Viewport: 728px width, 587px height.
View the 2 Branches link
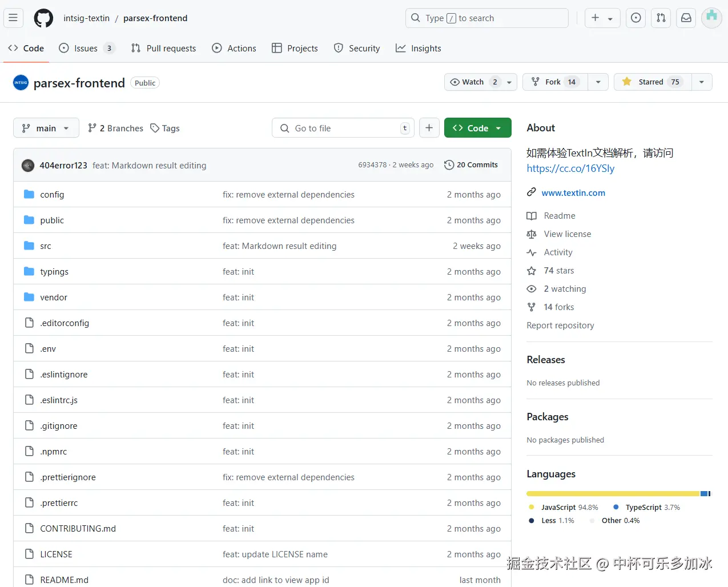[x=115, y=128]
